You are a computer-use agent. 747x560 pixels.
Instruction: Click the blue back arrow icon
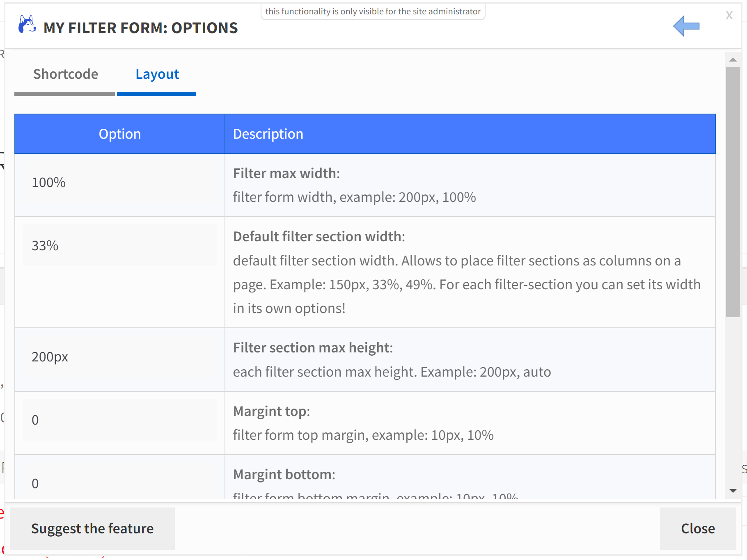pyautogui.click(x=686, y=26)
